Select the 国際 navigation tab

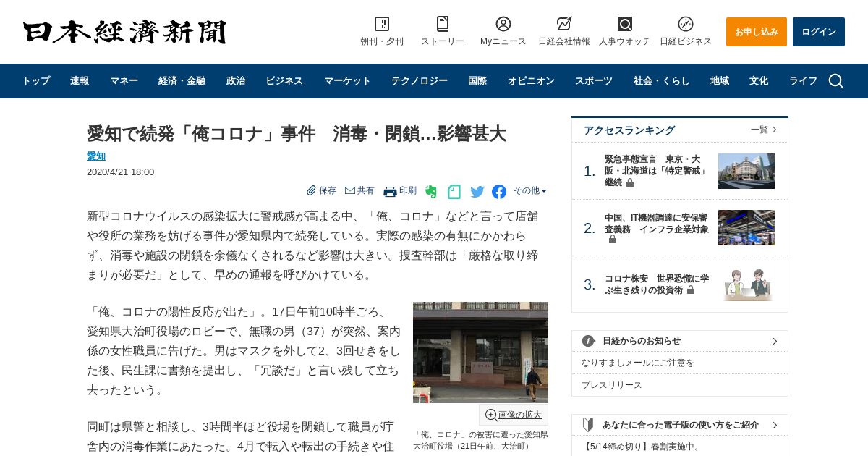click(477, 81)
